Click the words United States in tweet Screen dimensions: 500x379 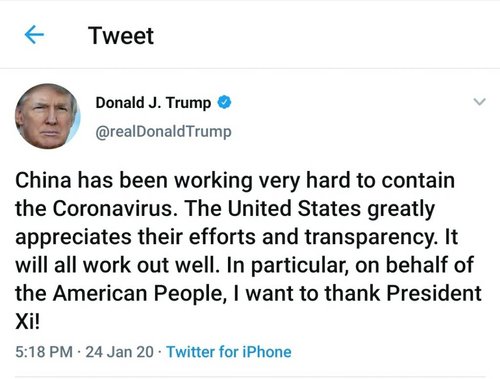(x=294, y=209)
